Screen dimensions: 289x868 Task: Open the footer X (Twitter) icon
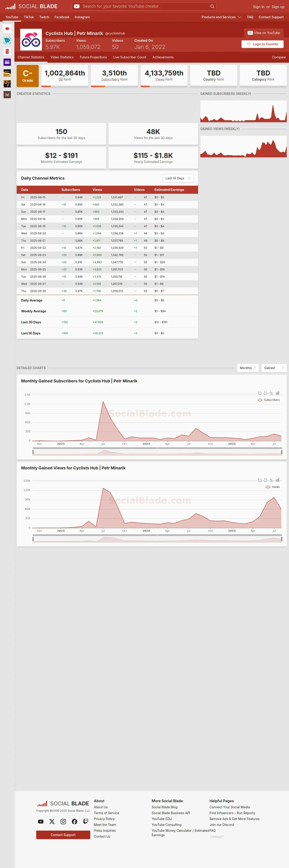(x=52, y=822)
